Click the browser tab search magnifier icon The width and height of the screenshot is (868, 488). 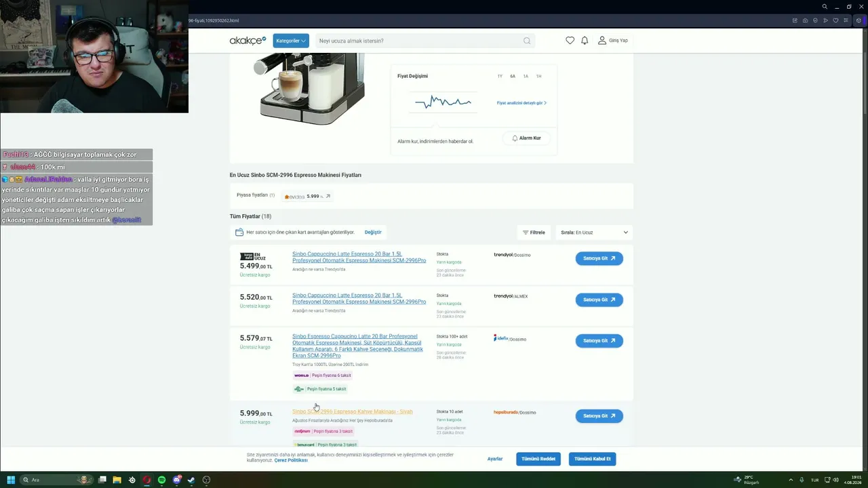pyautogui.click(x=825, y=7)
